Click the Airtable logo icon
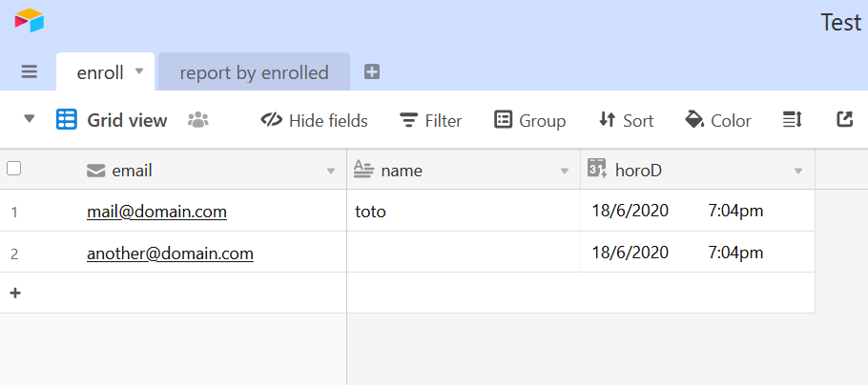Image resolution: width=868 pixels, height=385 pixels. [30, 20]
